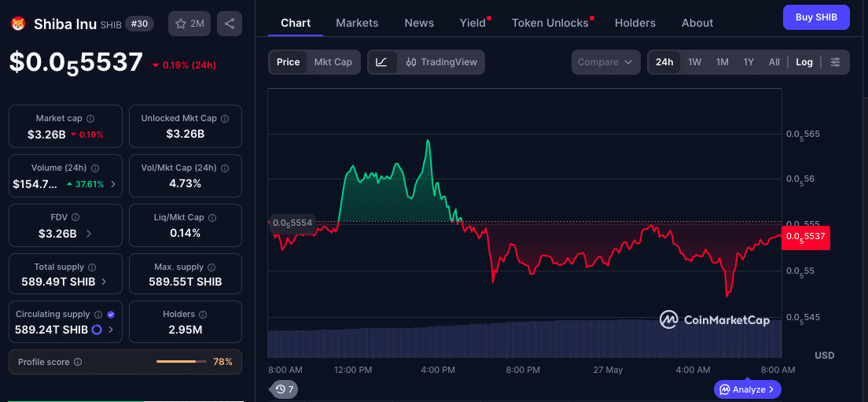Open the Compare dropdown
Viewport: 868px width, 402px height.
tap(605, 62)
